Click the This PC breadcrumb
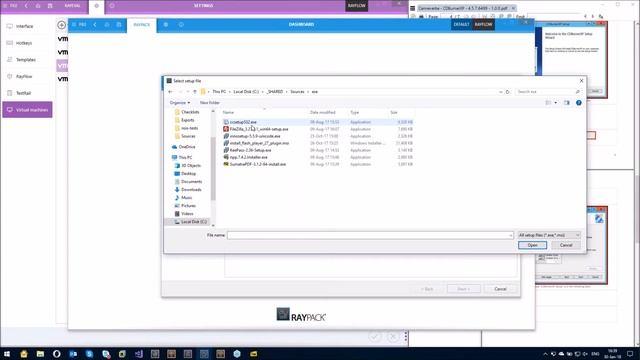This screenshot has height=360, width=640. (x=219, y=92)
